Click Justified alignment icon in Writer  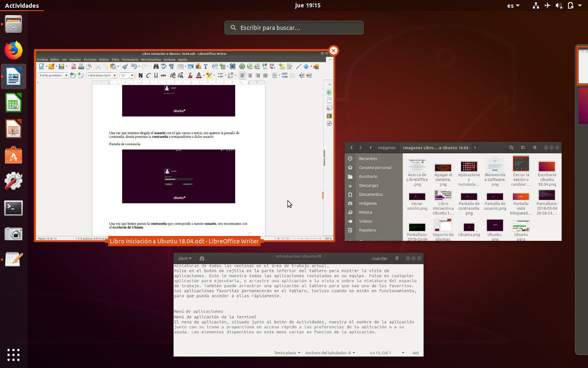coord(265,75)
